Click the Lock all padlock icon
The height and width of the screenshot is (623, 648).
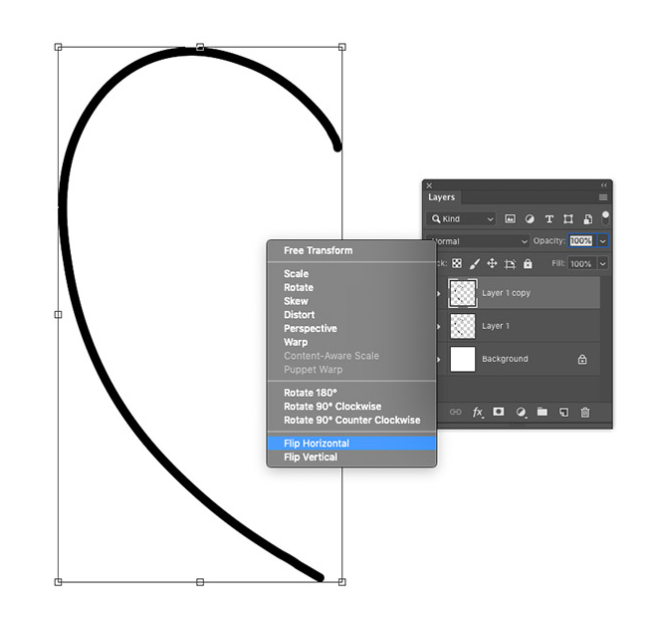click(x=528, y=264)
